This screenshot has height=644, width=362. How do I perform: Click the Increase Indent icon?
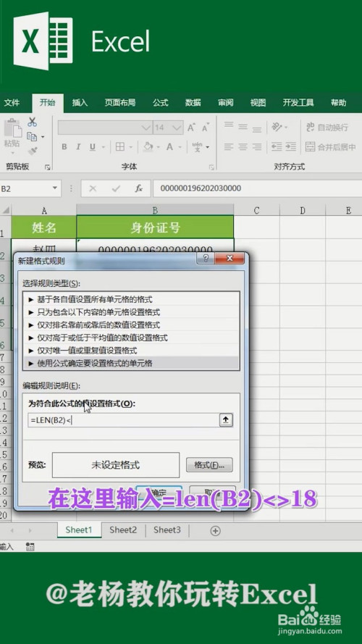290,146
